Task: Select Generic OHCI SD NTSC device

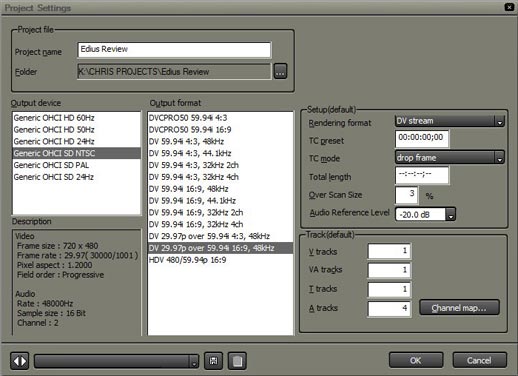Action: [76, 153]
